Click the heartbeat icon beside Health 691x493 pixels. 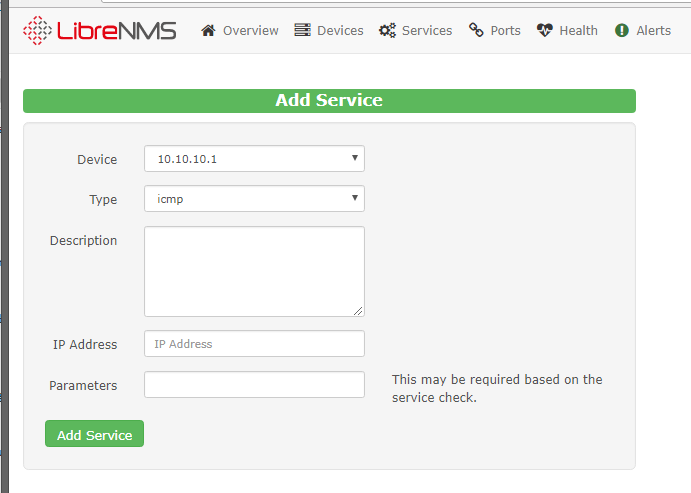(x=544, y=30)
